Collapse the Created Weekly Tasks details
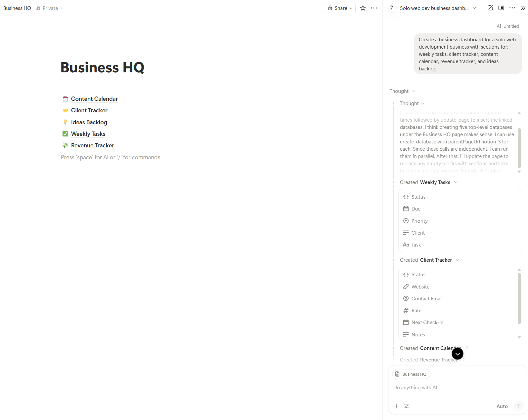Viewport: 528px width, 420px height. [456, 182]
